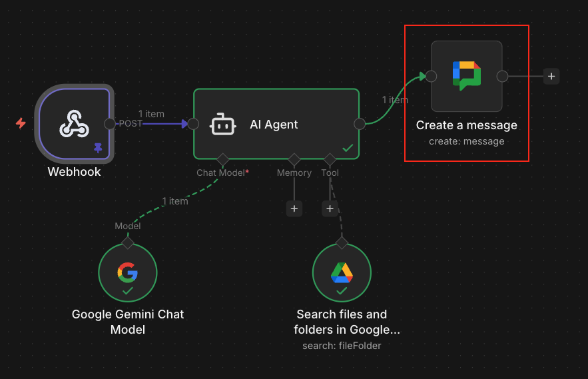Select the Google Gemini Chat Model node icon
Image resolution: width=588 pixels, height=379 pixels.
(128, 272)
